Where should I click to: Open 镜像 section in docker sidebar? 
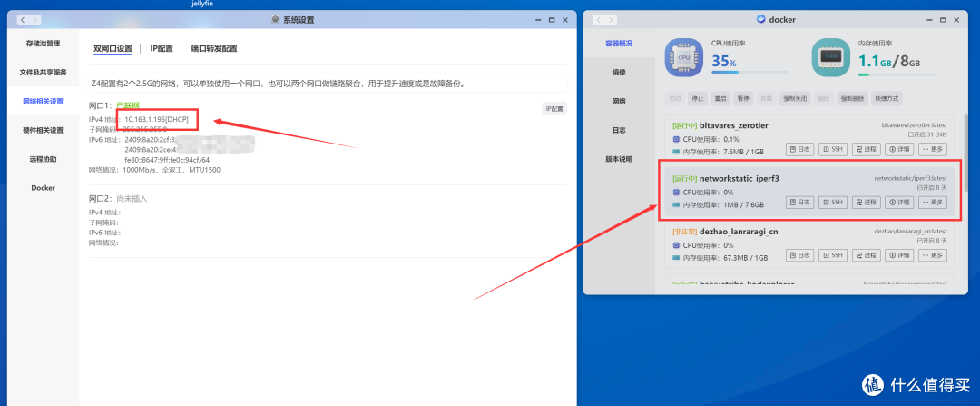point(618,72)
